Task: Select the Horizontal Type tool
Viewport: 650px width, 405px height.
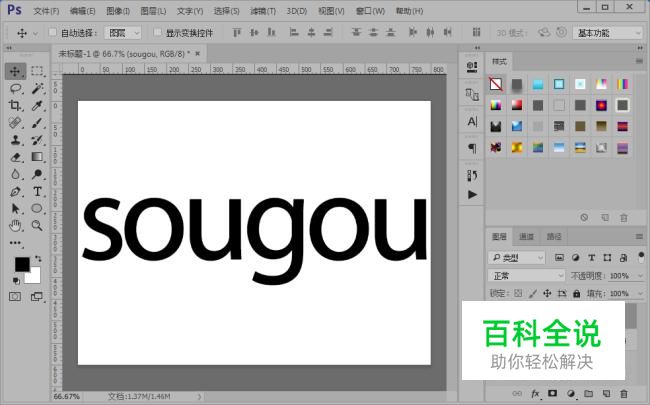Action: (x=37, y=192)
